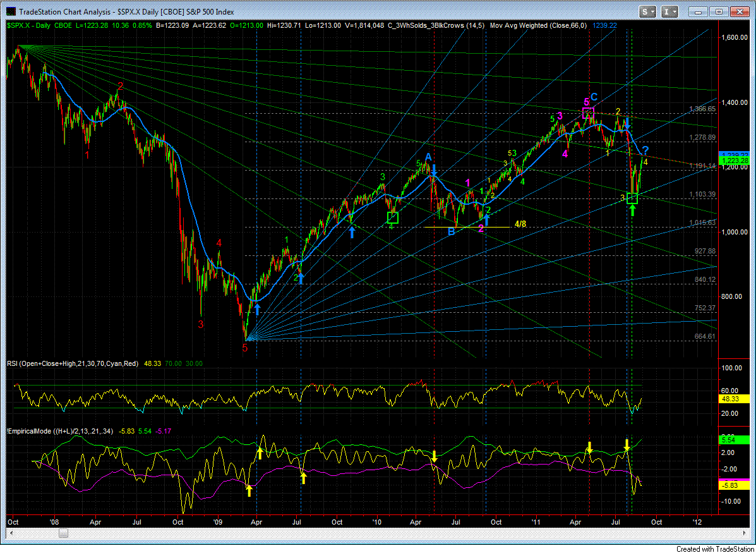Click the 'CBOE' exchange label in the status line
Viewport: 756px width, 553px height.
coord(62,25)
